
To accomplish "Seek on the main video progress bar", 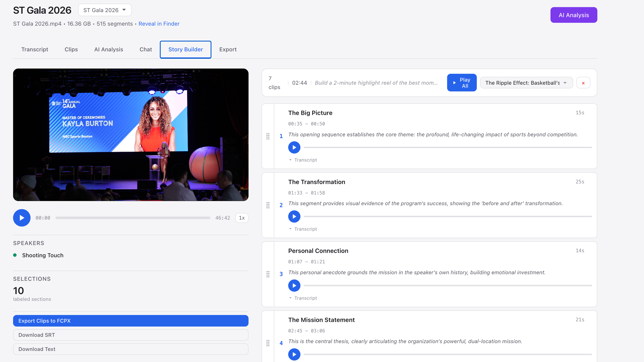I will coord(133,218).
